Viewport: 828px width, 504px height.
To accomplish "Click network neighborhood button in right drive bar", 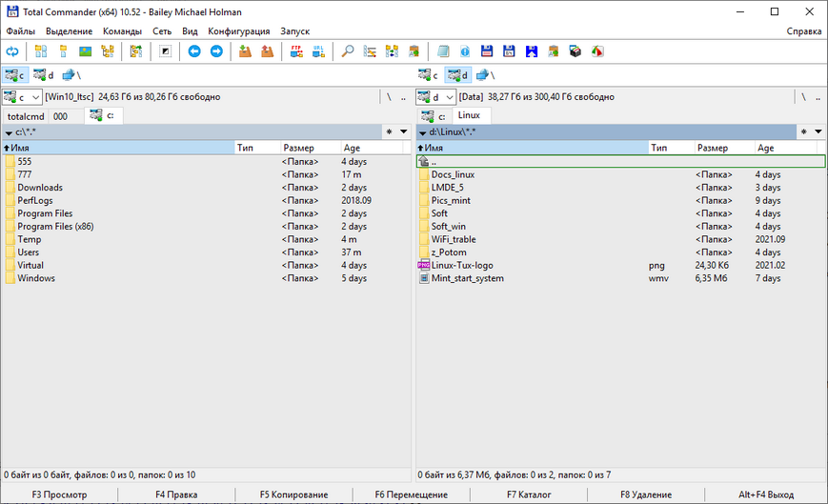I will click(484, 74).
